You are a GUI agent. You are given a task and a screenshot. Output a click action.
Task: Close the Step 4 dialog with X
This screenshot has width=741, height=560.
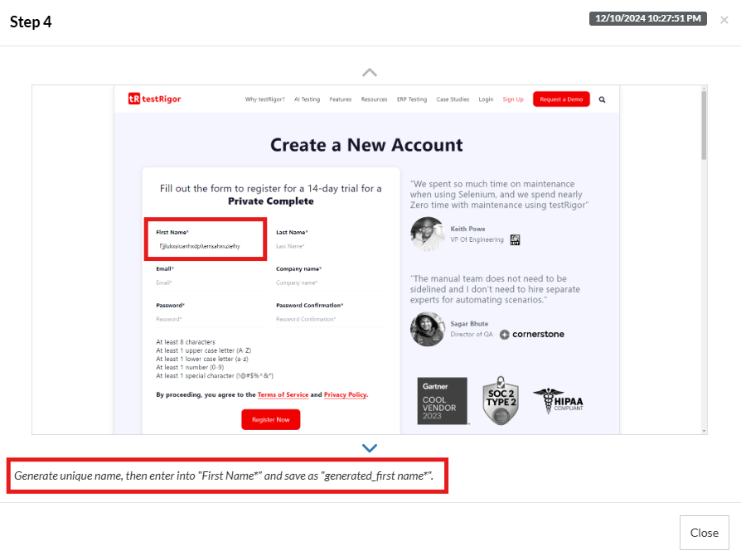point(724,19)
